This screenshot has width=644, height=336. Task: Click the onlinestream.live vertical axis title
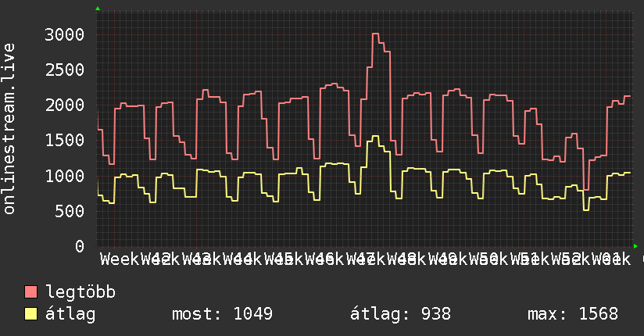(9, 129)
